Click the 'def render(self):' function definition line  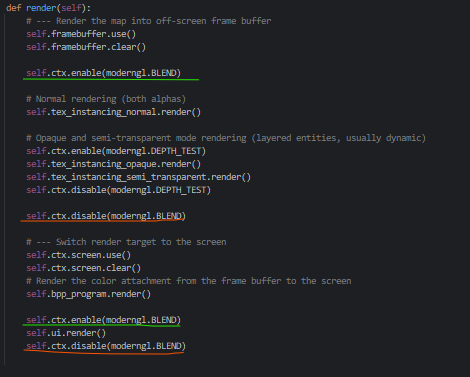[x=48, y=8]
